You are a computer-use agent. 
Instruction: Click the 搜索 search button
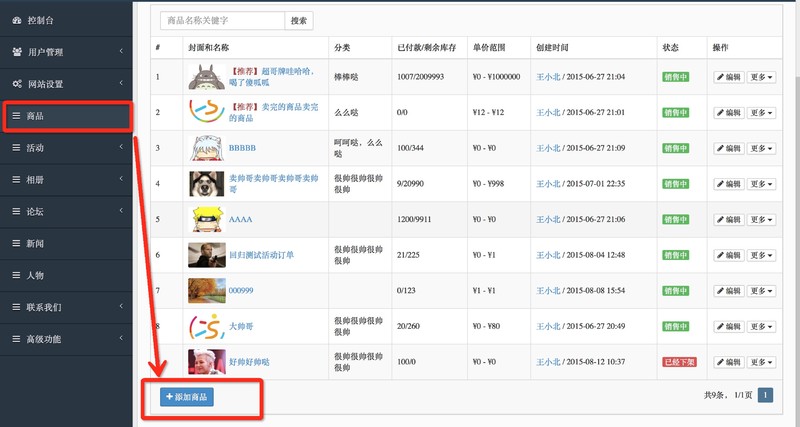299,20
